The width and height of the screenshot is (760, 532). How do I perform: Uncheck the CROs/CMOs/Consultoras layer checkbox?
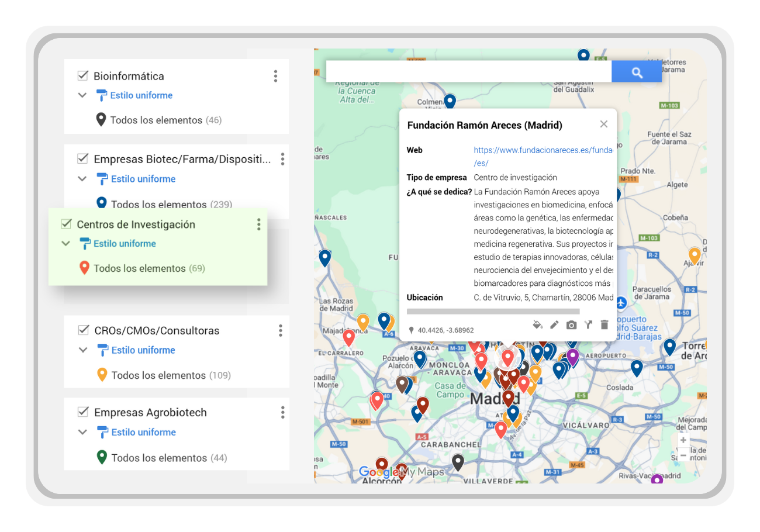(x=83, y=330)
